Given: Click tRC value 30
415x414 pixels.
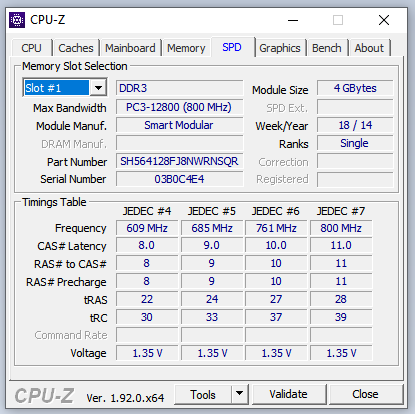Looking at the screenshot, I should (x=147, y=317).
